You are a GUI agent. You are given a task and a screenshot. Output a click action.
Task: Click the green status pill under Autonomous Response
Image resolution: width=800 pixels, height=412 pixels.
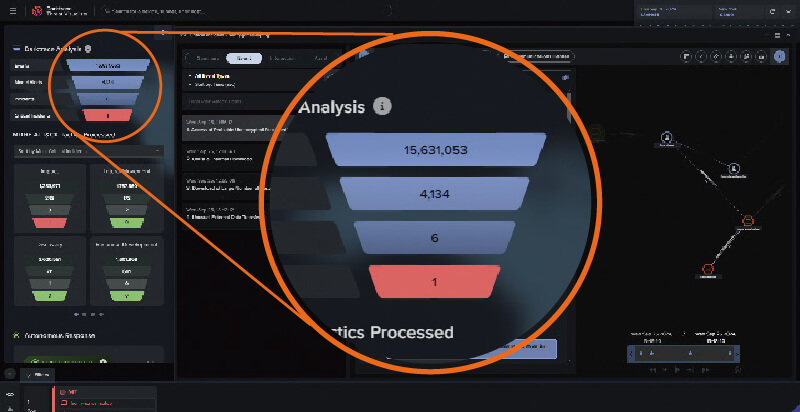[66, 361]
